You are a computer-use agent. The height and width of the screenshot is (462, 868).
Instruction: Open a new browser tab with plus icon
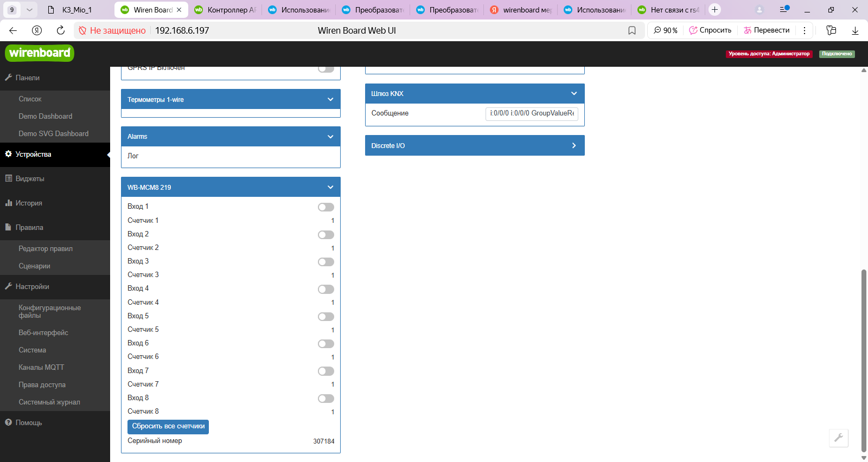point(714,10)
